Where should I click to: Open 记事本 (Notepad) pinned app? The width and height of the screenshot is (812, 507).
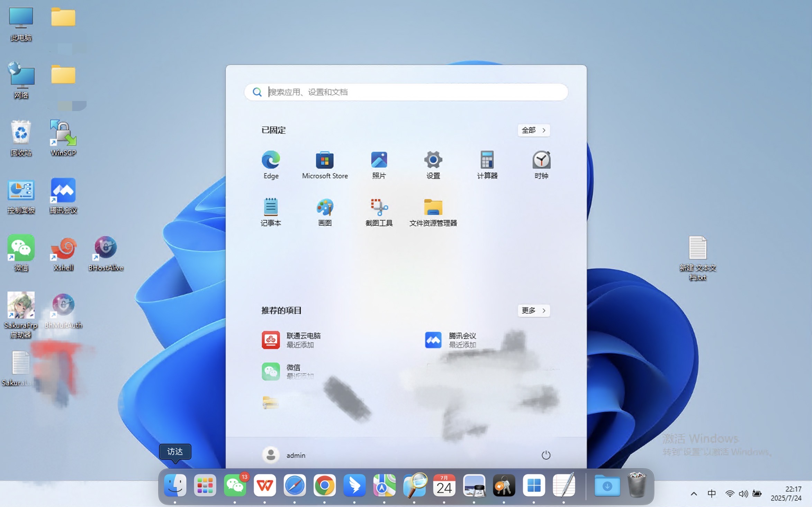pyautogui.click(x=271, y=212)
